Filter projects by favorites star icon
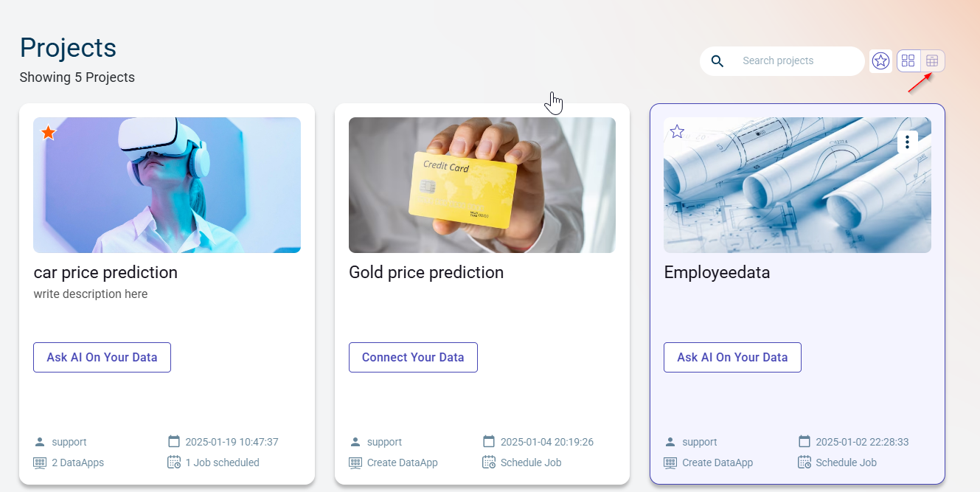The image size is (980, 492). 880,61
